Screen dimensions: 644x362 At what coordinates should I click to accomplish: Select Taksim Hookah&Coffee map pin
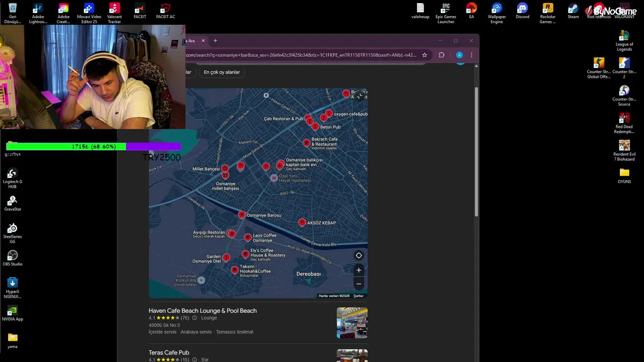(234, 270)
